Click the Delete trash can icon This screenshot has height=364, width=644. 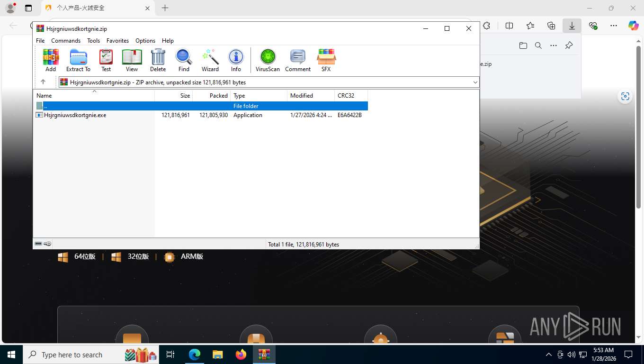coord(158,60)
